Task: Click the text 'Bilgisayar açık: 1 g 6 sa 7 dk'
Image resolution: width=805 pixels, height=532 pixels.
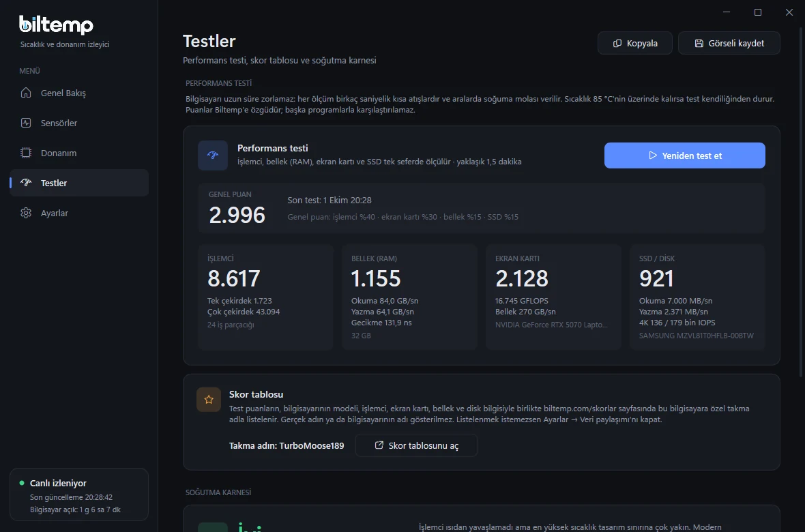Action: [75, 509]
